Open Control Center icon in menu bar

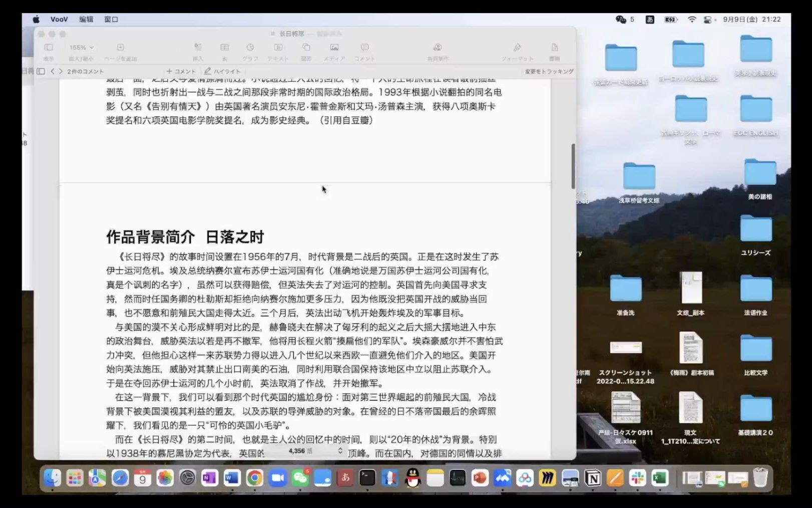coord(708,19)
